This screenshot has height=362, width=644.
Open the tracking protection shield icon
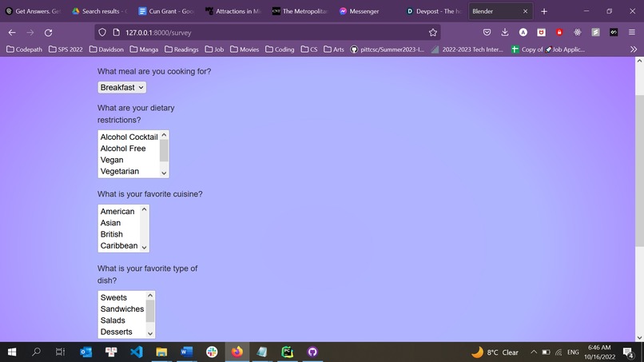pyautogui.click(x=102, y=33)
